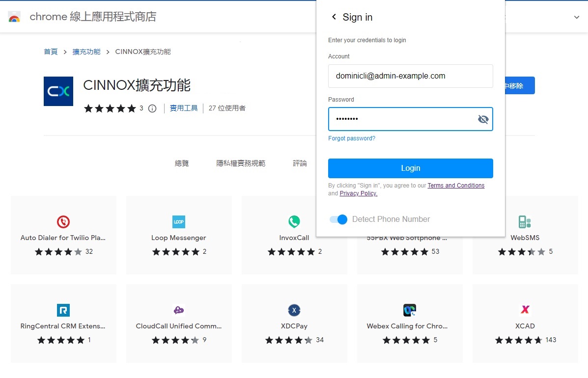
Task: Open the XDCPay icon
Action: 294,310
